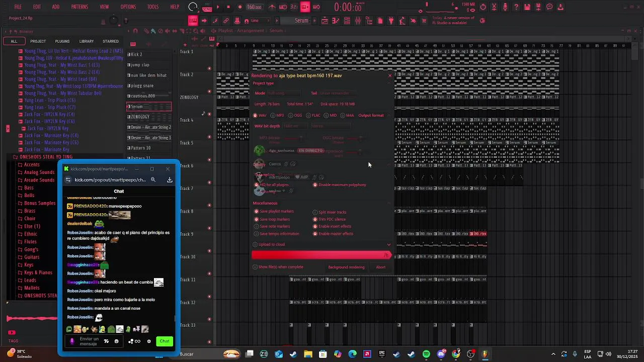Switch to the PLUGINS browser tab
Image resolution: width=644 pixels, height=362 pixels.
(x=62, y=41)
